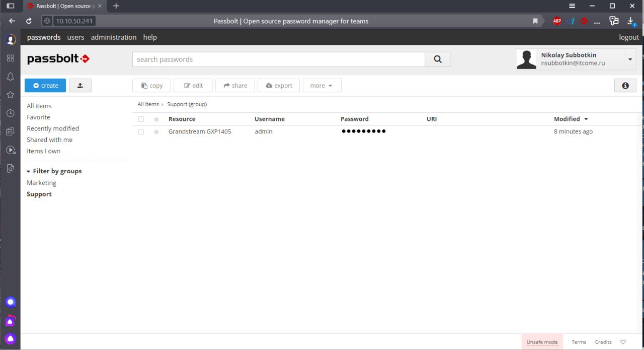
Task: Open the Credits link in the footer
Action: coord(603,342)
